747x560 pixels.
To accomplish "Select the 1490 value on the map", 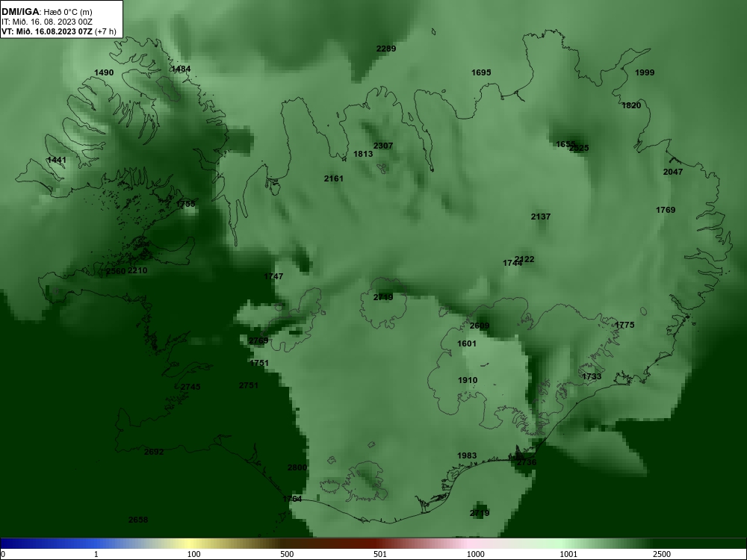I will point(104,72).
